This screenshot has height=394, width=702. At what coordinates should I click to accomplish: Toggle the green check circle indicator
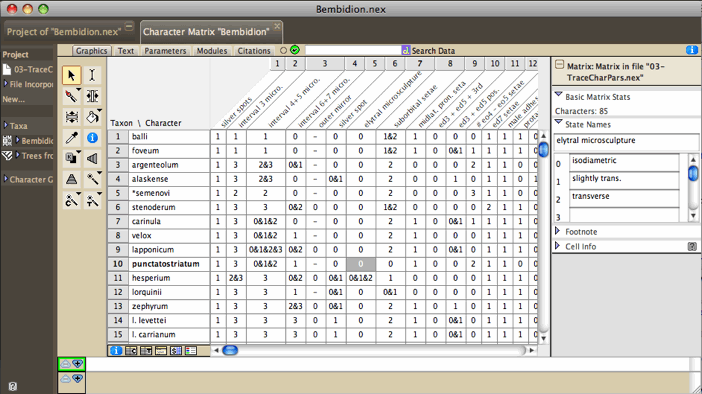295,50
